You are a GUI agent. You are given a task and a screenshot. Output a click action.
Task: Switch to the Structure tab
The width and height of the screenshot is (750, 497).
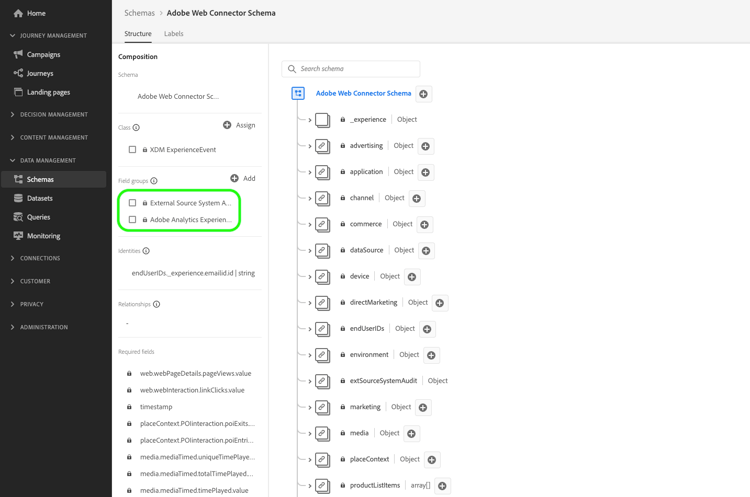coord(138,33)
